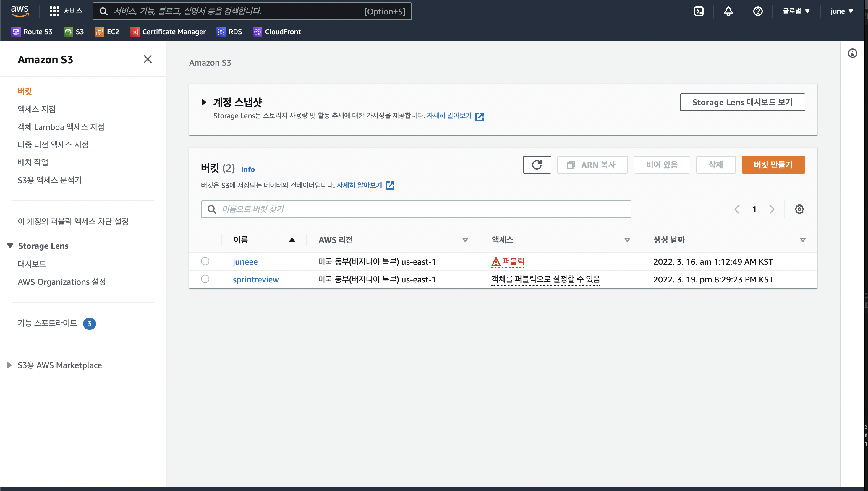Open 객체 Lambda 액세스 지점 in sidebar
This screenshot has height=491, width=868.
point(61,127)
